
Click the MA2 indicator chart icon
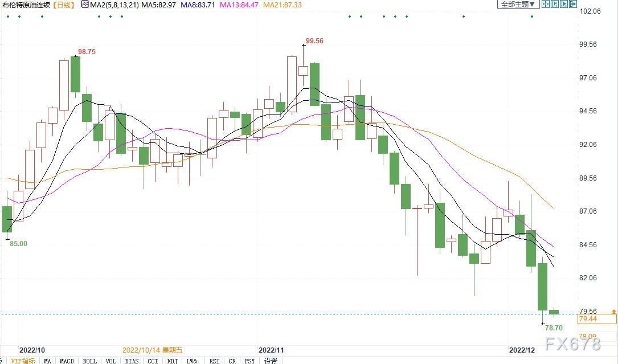click(85, 5)
